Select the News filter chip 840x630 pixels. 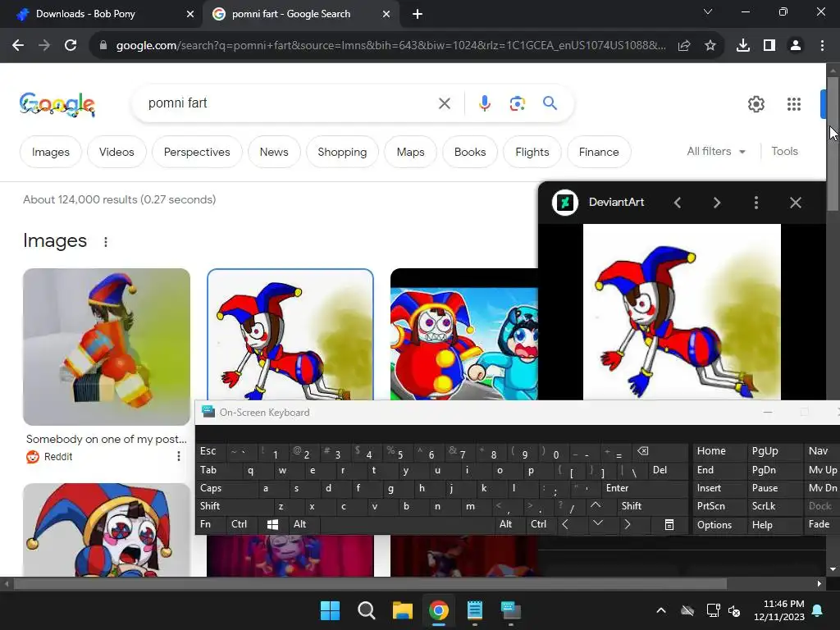(274, 152)
